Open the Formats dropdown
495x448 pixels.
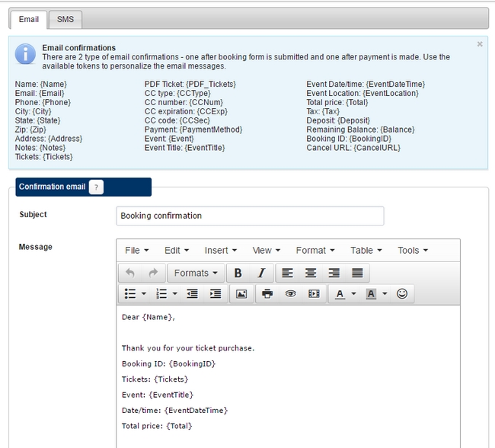(195, 273)
